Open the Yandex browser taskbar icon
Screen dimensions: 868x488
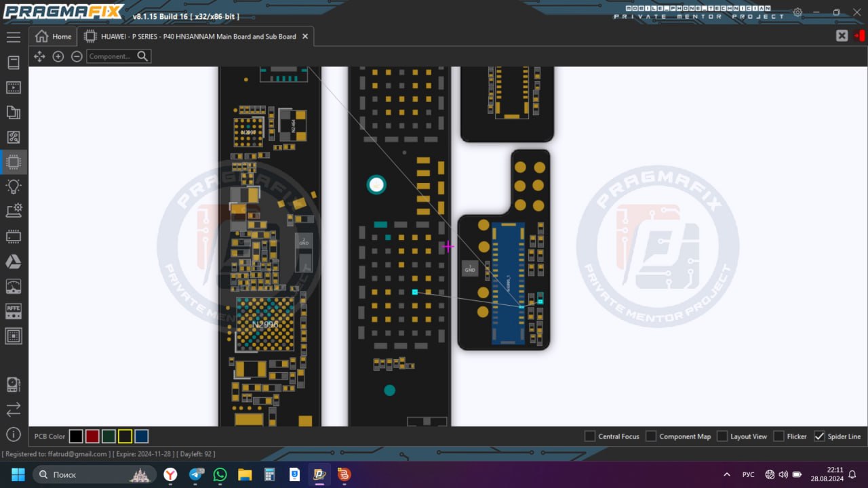(170, 474)
